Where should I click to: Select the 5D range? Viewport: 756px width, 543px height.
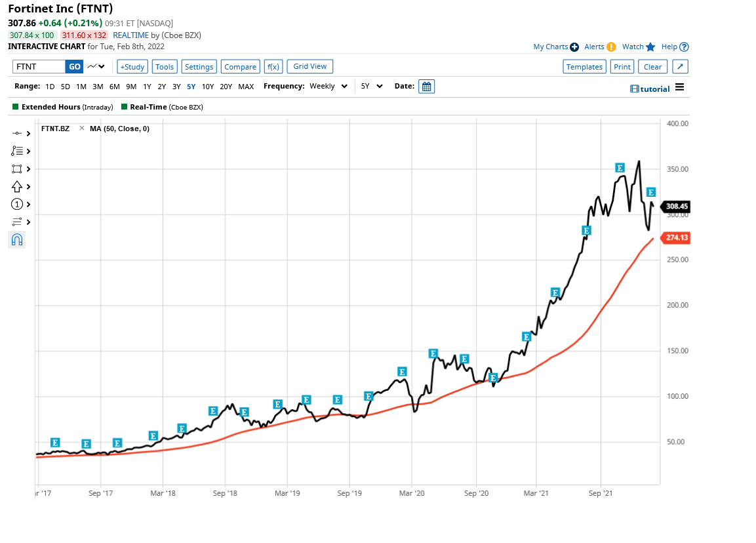click(x=66, y=87)
